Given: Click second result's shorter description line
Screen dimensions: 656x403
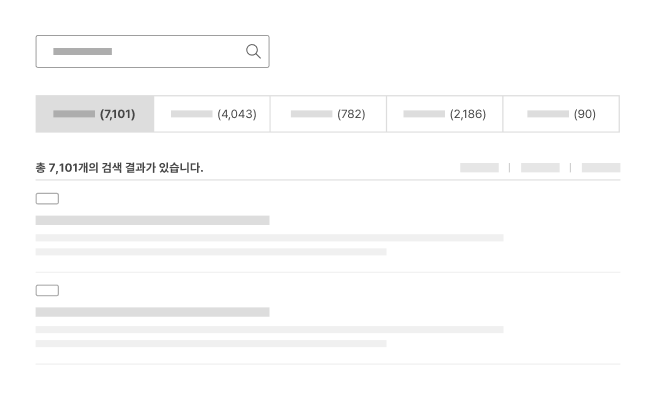Looking at the screenshot, I should click(x=211, y=344).
